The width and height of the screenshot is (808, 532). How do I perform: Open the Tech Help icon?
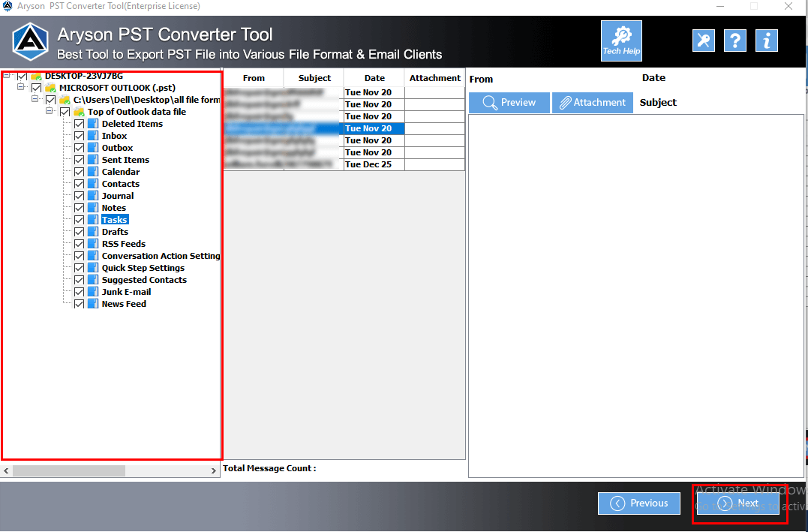click(621, 41)
